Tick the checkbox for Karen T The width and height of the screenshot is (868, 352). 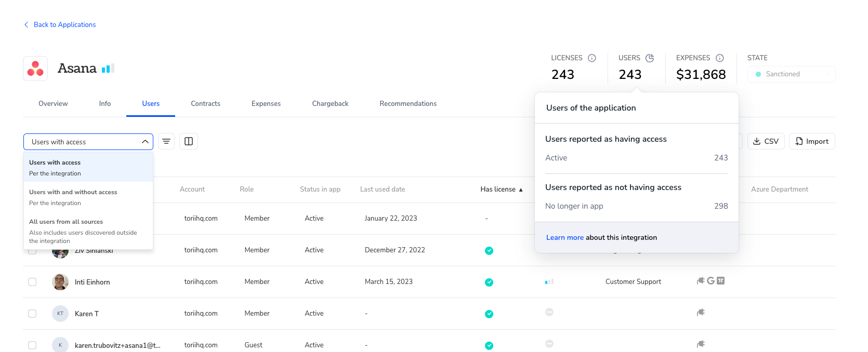coord(32,314)
